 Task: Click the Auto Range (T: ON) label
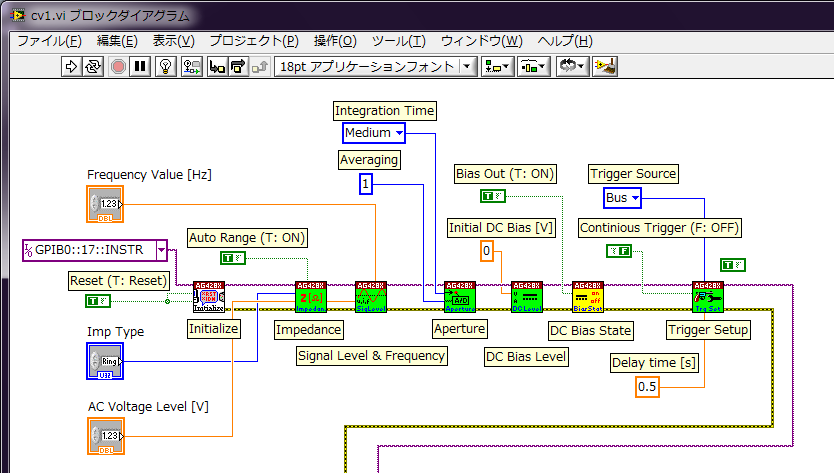(247, 238)
